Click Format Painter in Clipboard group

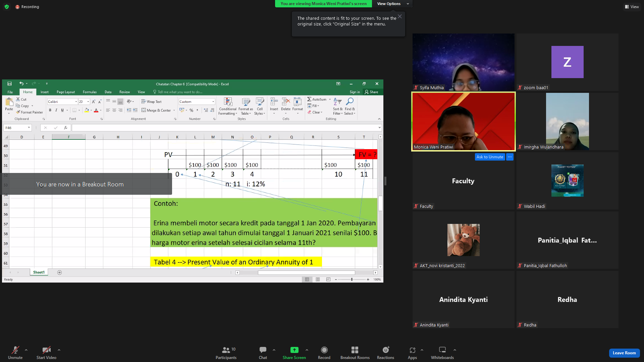point(30,112)
